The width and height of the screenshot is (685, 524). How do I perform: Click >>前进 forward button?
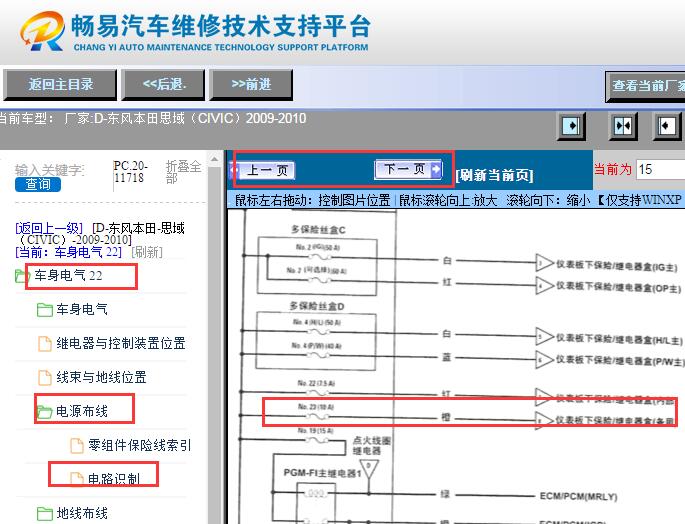click(x=251, y=84)
